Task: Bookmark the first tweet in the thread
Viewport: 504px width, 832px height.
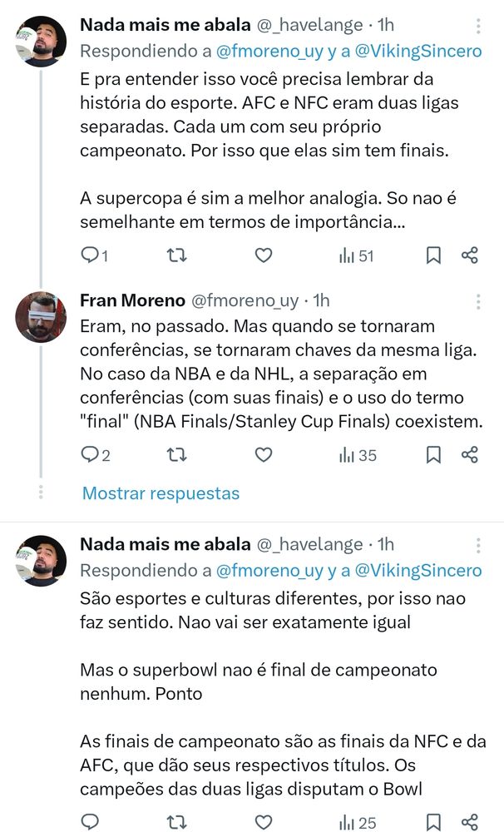Action: tap(433, 255)
